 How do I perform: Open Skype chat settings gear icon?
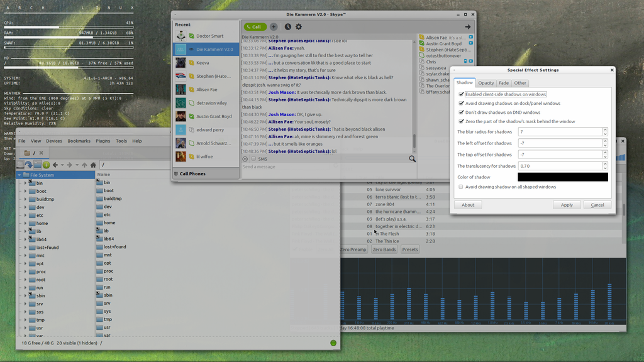click(x=299, y=27)
